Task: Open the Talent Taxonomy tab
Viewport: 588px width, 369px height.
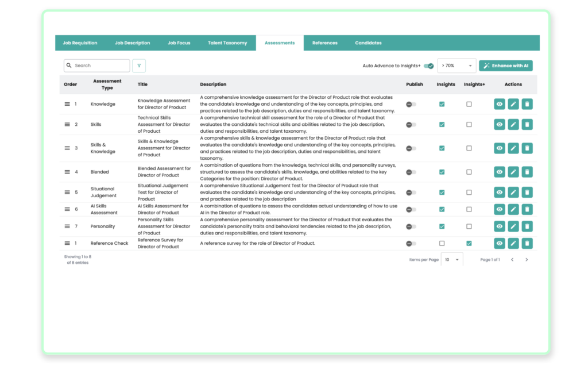Action: 227,43
